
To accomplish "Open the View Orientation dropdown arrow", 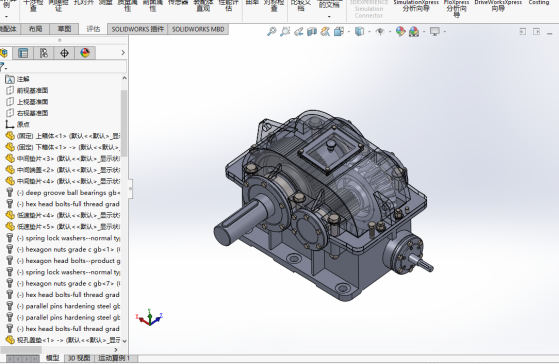I will click(x=349, y=32).
